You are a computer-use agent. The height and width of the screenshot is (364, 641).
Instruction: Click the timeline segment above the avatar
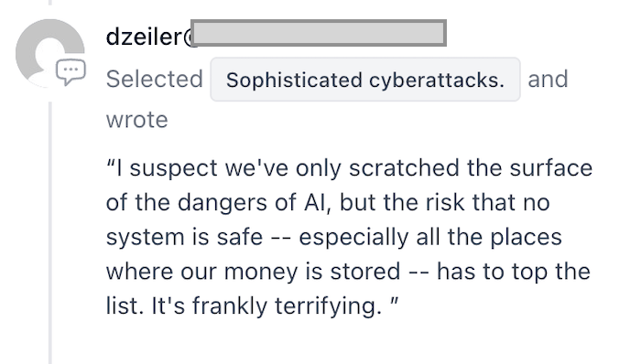(50, 3)
